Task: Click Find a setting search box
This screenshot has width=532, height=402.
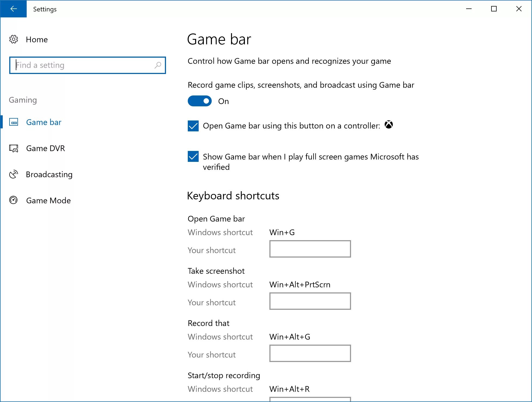Action: 87,65
